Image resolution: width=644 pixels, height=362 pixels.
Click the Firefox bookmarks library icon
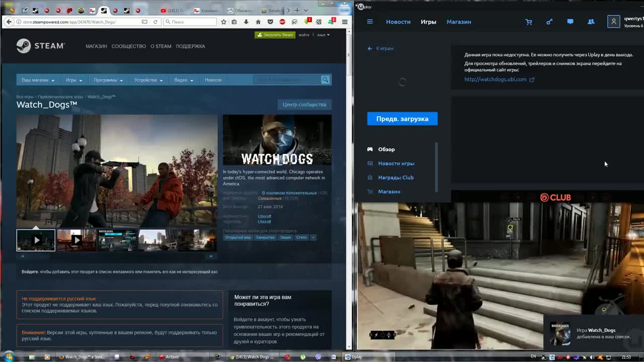pos(234,22)
